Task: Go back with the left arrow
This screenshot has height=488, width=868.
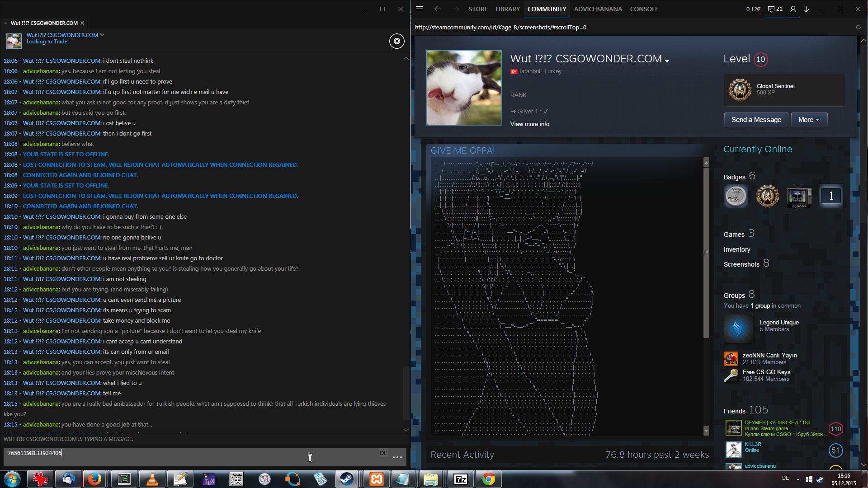Action: [x=437, y=9]
